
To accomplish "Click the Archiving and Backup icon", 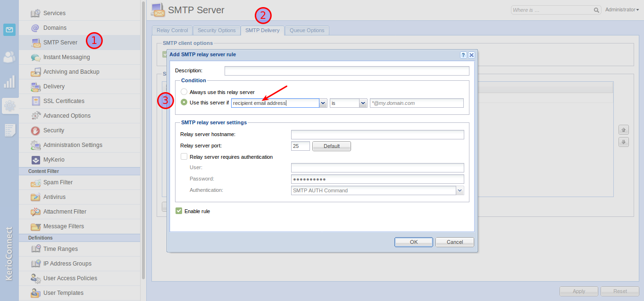I will tap(35, 72).
